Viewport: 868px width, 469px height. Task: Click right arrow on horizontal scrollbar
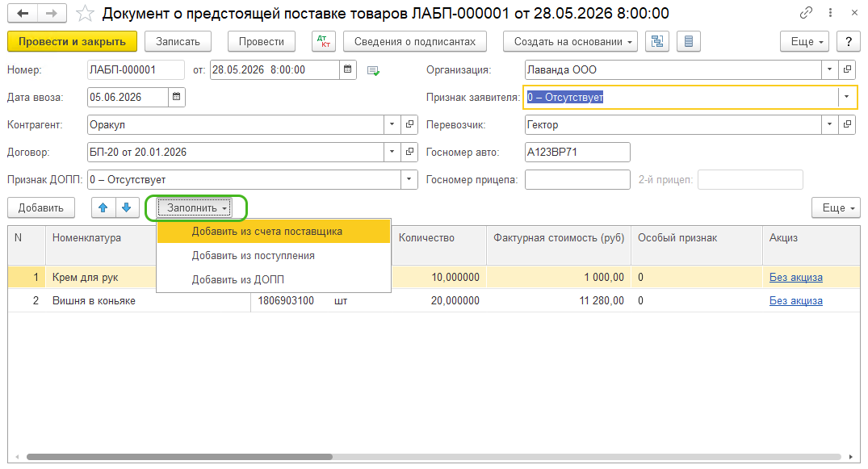[851, 457]
